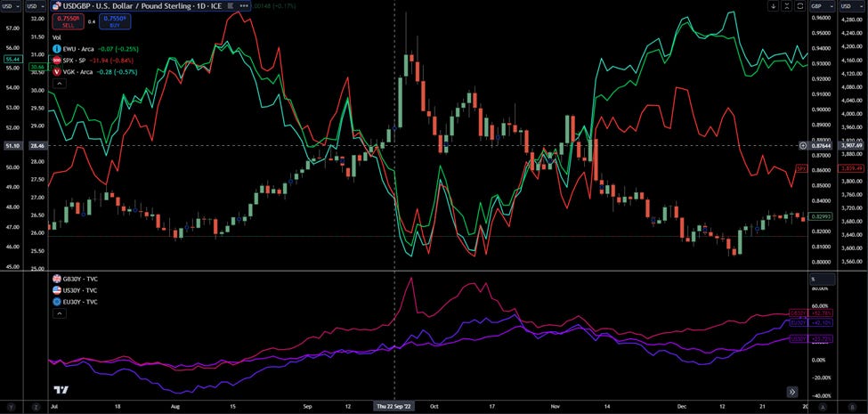Select the US30Y - TVC legend row

(75, 290)
